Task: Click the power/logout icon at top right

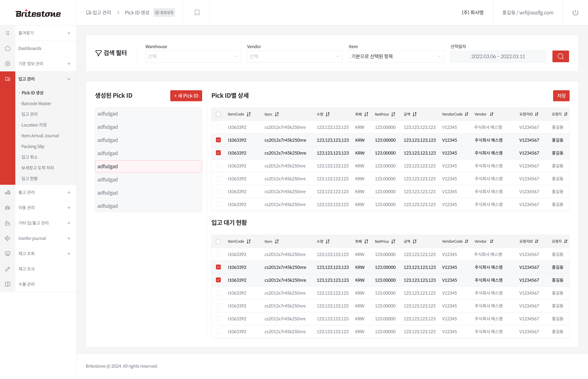Action: pos(575,13)
